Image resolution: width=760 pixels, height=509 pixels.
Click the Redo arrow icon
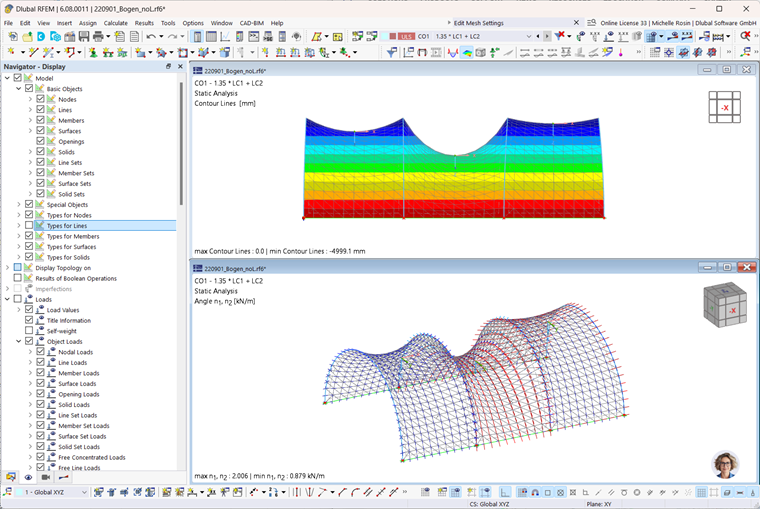pyautogui.click(x=172, y=36)
